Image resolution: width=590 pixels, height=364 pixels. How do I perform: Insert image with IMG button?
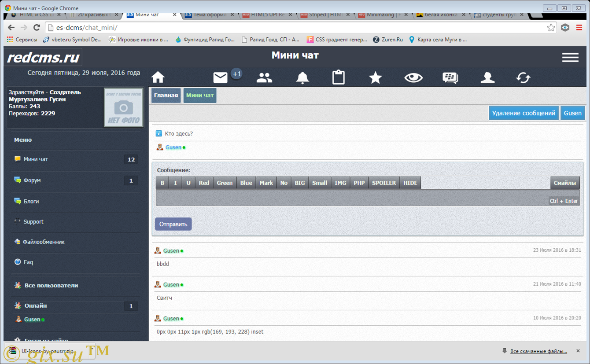pyautogui.click(x=340, y=183)
